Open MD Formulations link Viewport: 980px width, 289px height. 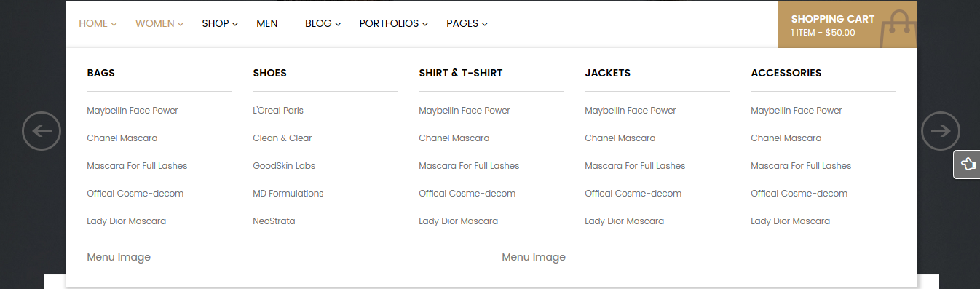(x=288, y=194)
